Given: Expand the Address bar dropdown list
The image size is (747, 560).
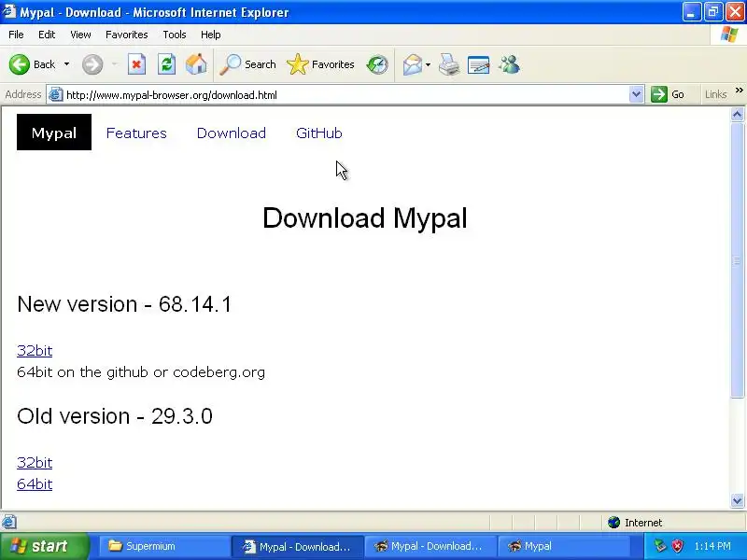Looking at the screenshot, I should point(636,94).
